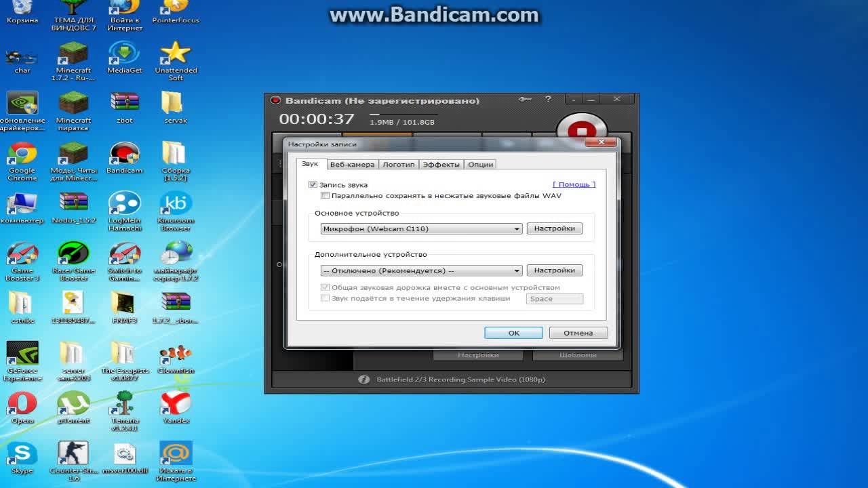Click Шаблоны button in Bandicam main window

coord(578,355)
